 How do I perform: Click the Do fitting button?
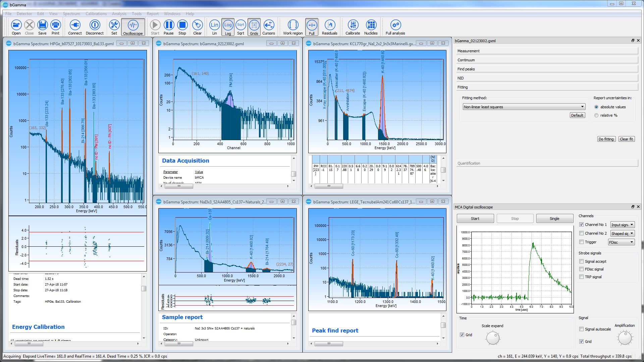tap(606, 139)
